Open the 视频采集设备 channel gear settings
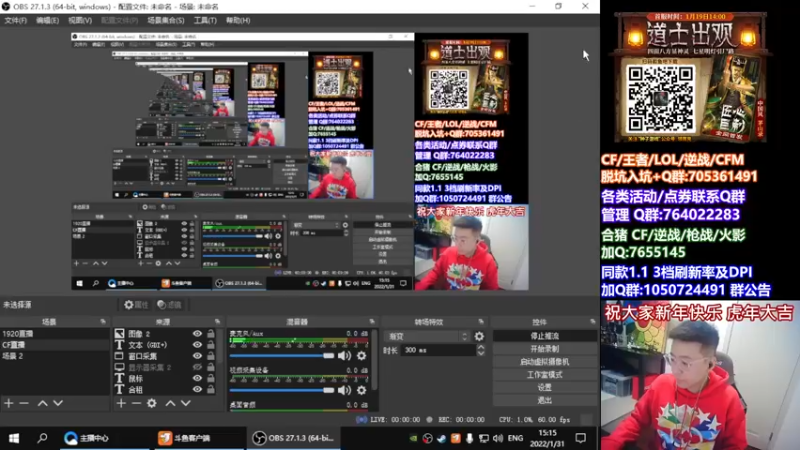Screen dimensions: 800x450 361,390
